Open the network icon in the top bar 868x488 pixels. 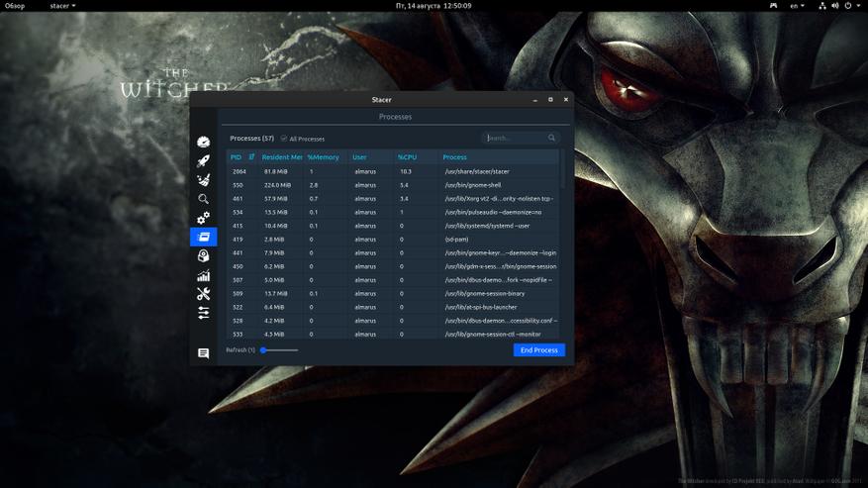[822, 6]
